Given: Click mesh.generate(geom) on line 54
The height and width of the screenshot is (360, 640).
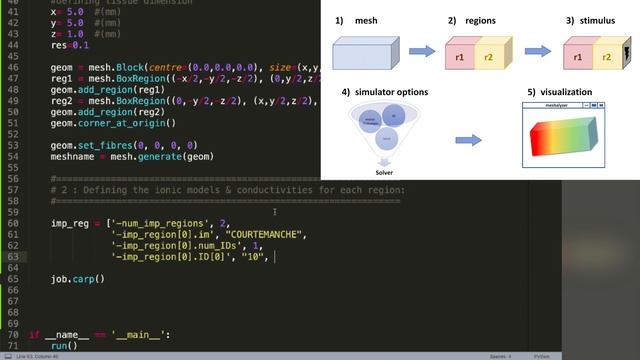Looking at the screenshot, I should pos(162,157).
